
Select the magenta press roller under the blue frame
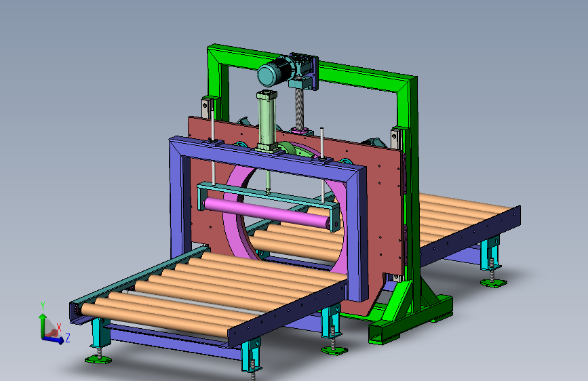click(268, 213)
